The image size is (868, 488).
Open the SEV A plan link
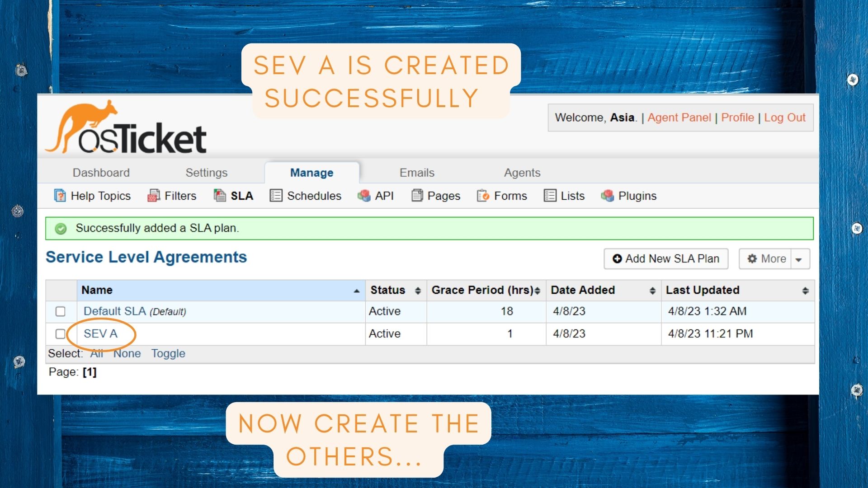[100, 334]
